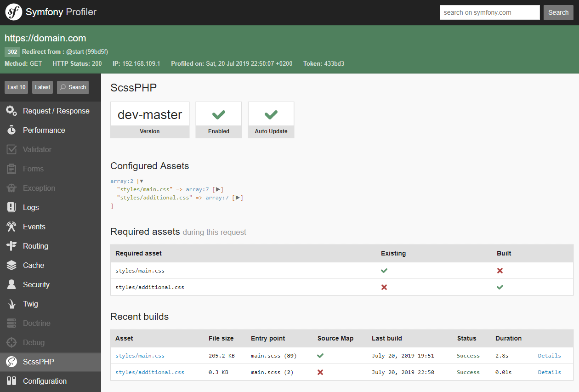Click the Symfony logo icon

14,12
